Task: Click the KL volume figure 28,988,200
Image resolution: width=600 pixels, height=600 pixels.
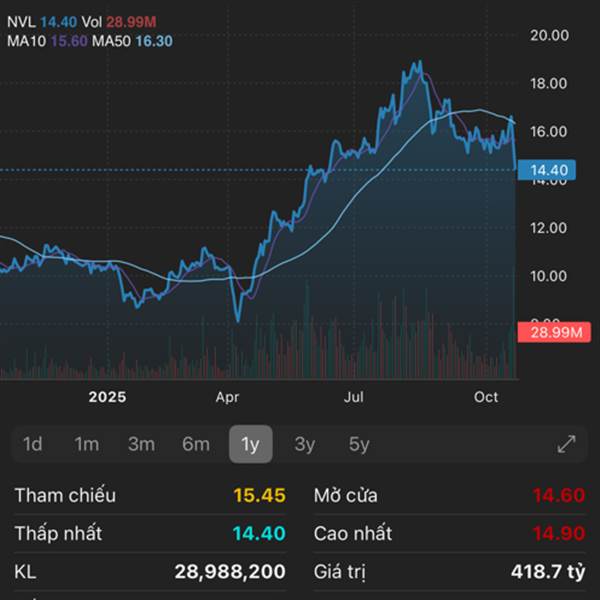Action: (x=229, y=571)
